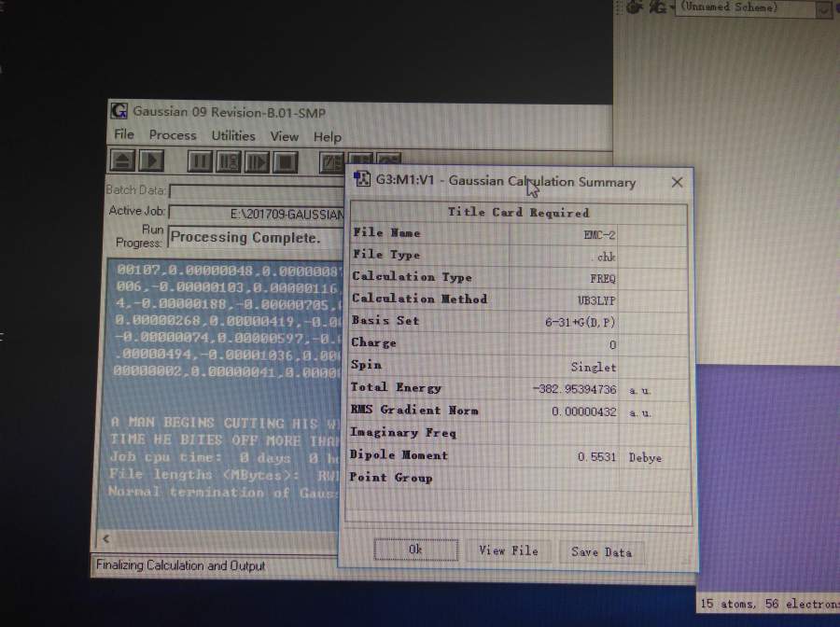Click the 'Point Group' row label
Viewport: 840px width, 627px height.
tap(391, 477)
